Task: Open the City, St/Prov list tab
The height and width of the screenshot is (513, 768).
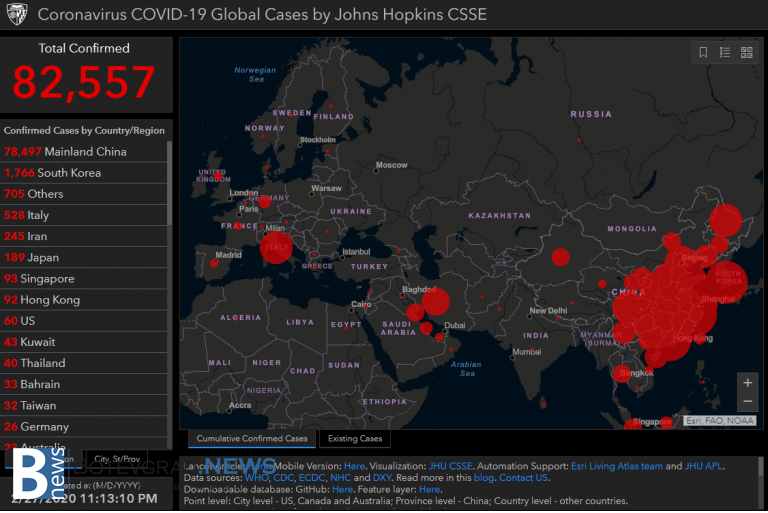Action: (x=115, y=459)
